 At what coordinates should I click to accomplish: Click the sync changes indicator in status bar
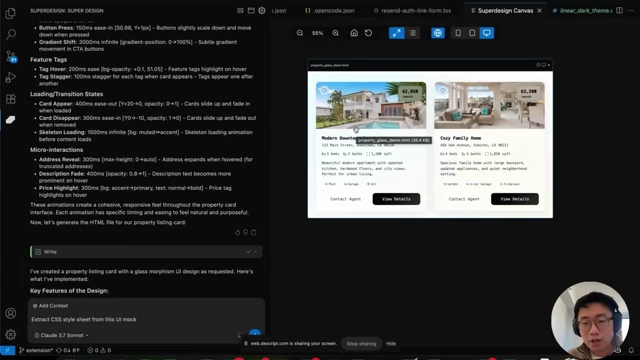click(x=68, y=350)
